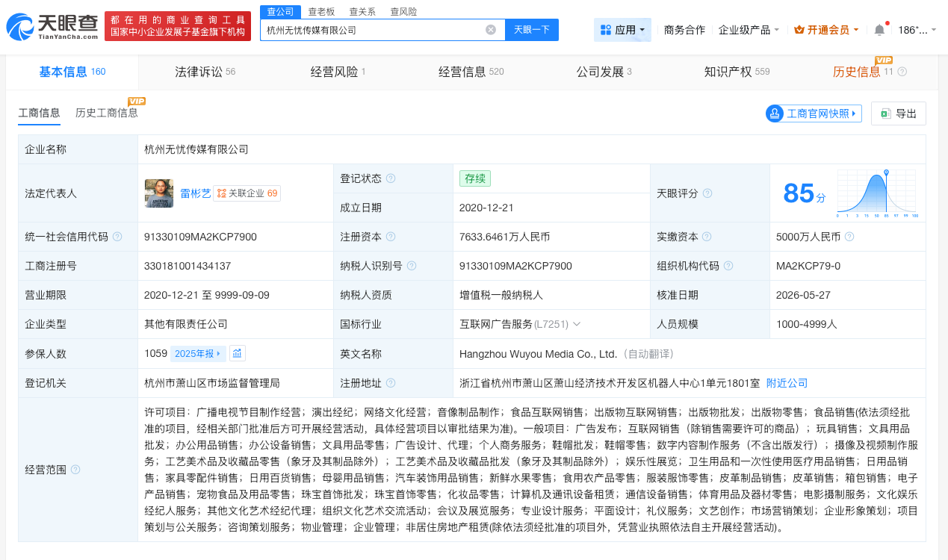Open the account 186 dropdown

pos(917,30)
